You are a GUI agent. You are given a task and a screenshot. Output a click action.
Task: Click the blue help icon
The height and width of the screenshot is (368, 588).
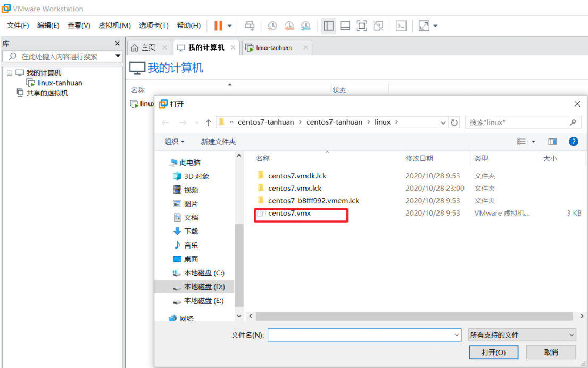574,142
